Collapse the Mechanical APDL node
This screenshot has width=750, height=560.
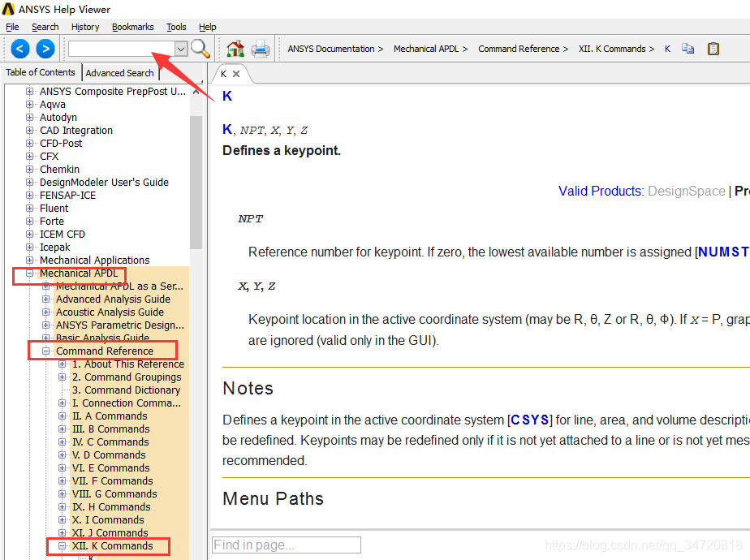click(30, 273)
